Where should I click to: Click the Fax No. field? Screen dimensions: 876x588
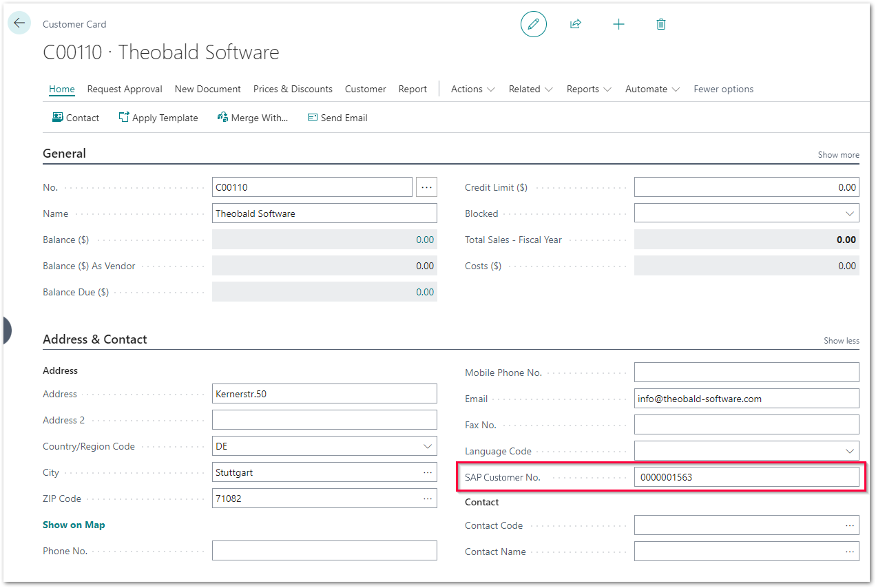click(747, 425)
